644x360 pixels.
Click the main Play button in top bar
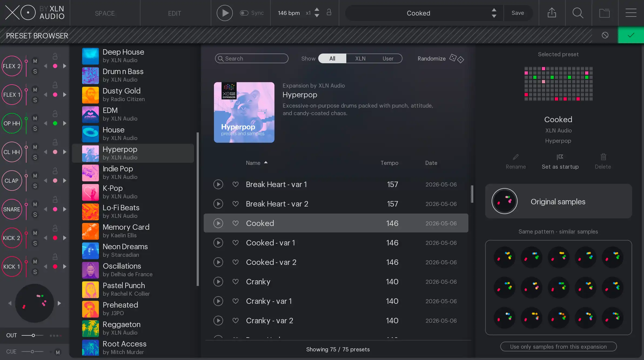(x=225, y=13)
